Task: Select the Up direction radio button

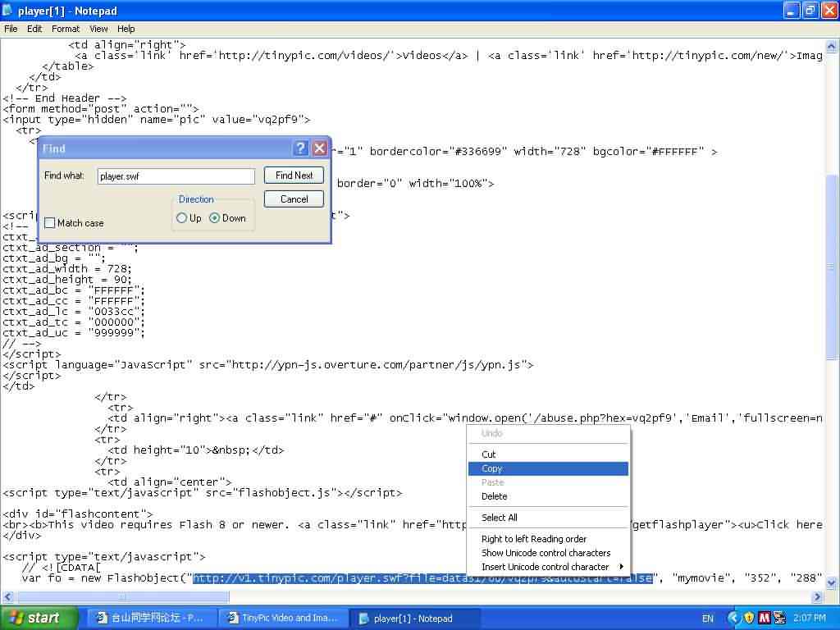Action: point(182,218)
